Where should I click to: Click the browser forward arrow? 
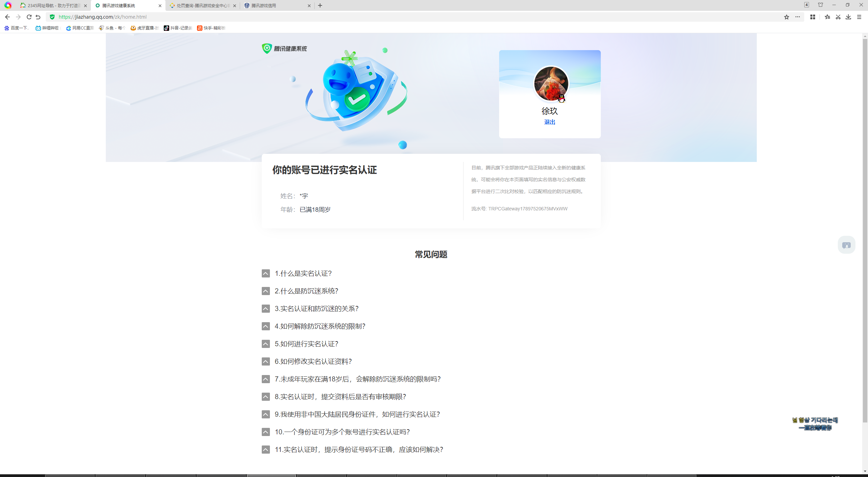tap(18, 17)
